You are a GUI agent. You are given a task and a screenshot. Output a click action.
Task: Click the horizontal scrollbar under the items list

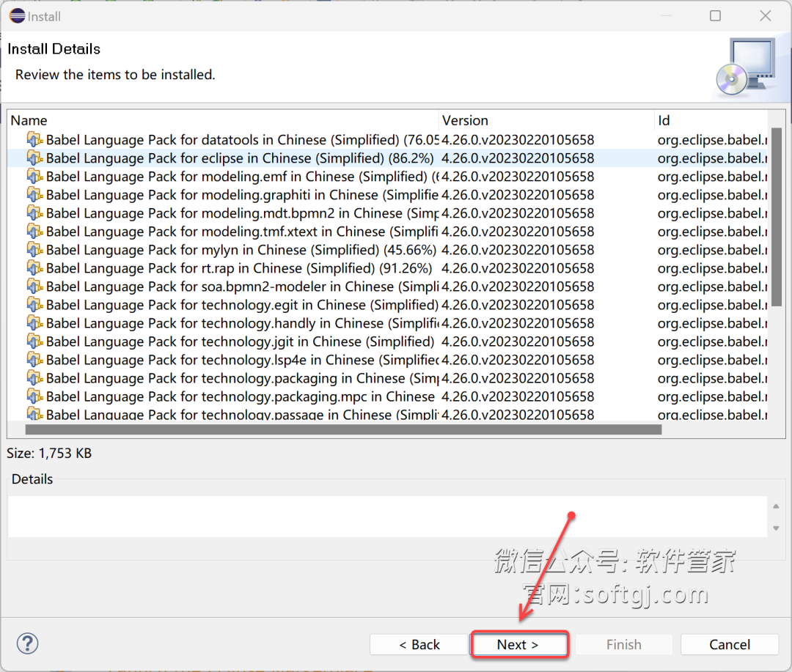pyautogui.click(x=343, y=429)
